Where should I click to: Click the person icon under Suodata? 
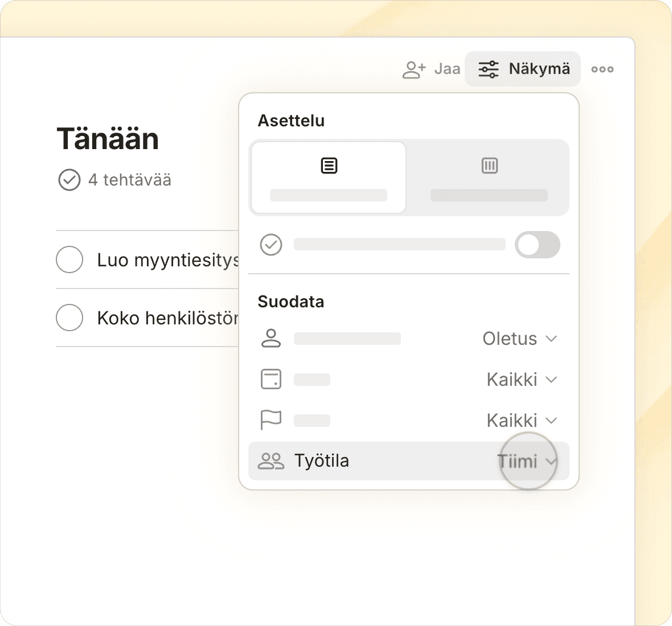[x=271, y=339]
